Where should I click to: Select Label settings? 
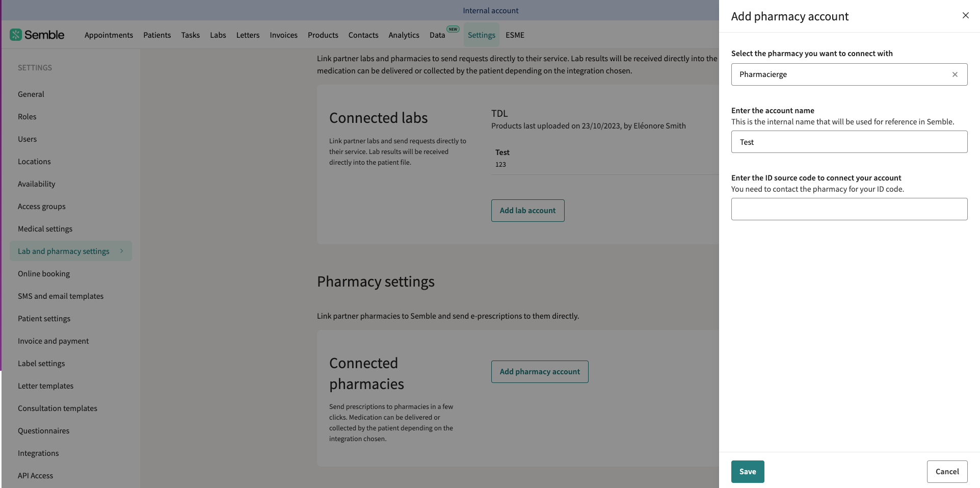pos(41,363)
